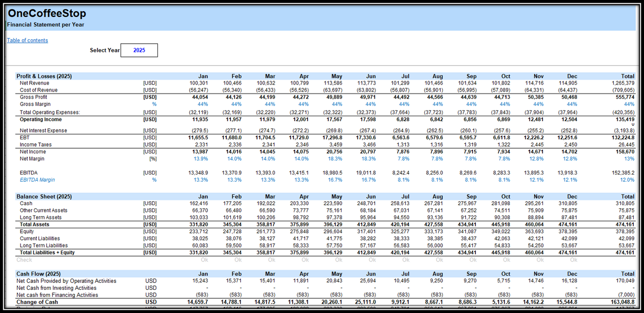Click the Total Assets row label

[35, 224]
